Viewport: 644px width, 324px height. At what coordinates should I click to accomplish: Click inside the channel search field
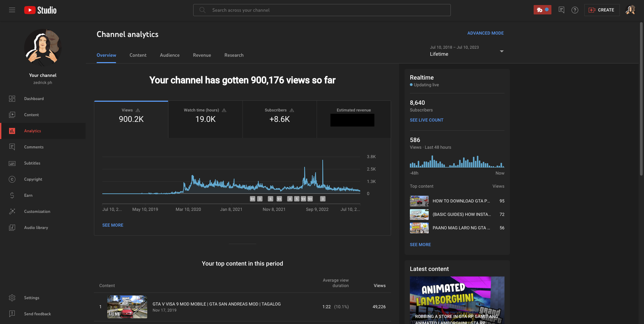[x=322, y=10]
